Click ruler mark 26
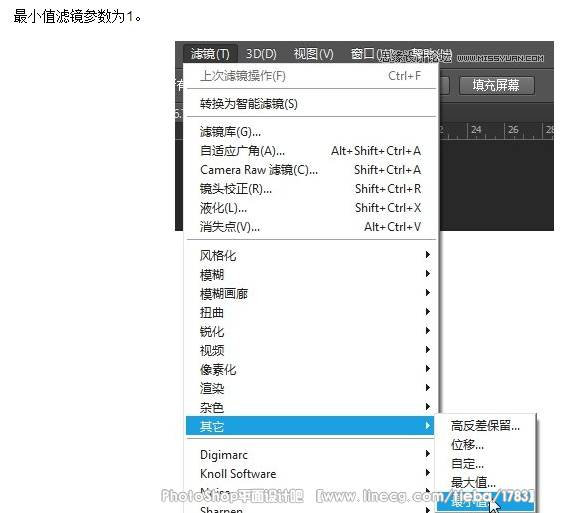This screenshot has height=513, width=585. (513, 130)
